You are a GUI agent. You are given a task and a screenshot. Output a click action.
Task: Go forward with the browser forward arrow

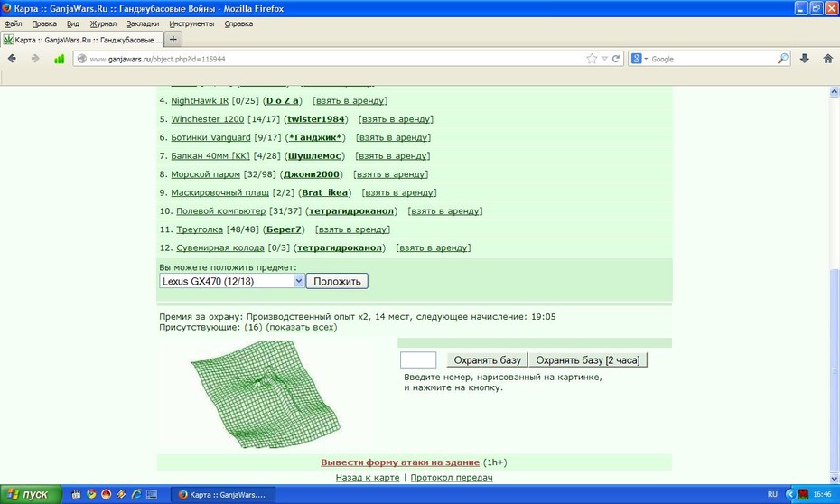(x=35, y=59)
